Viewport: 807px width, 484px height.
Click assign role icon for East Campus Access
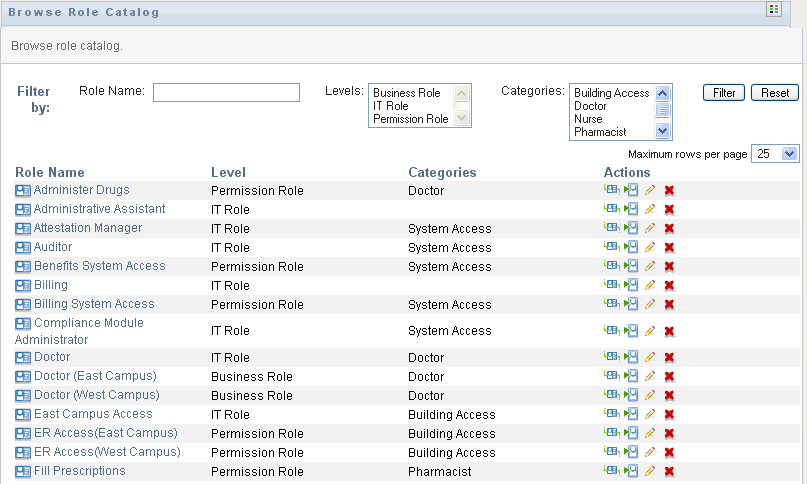coord(631,414)
